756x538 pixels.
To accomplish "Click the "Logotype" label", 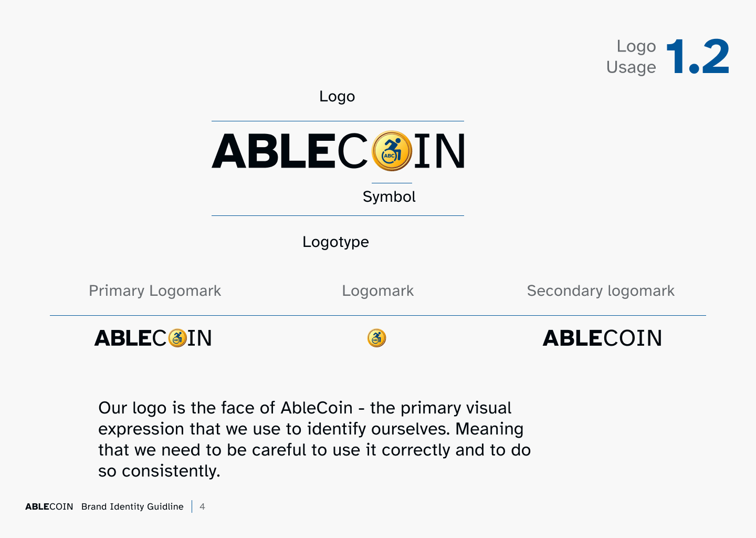I will coord(335,242).
